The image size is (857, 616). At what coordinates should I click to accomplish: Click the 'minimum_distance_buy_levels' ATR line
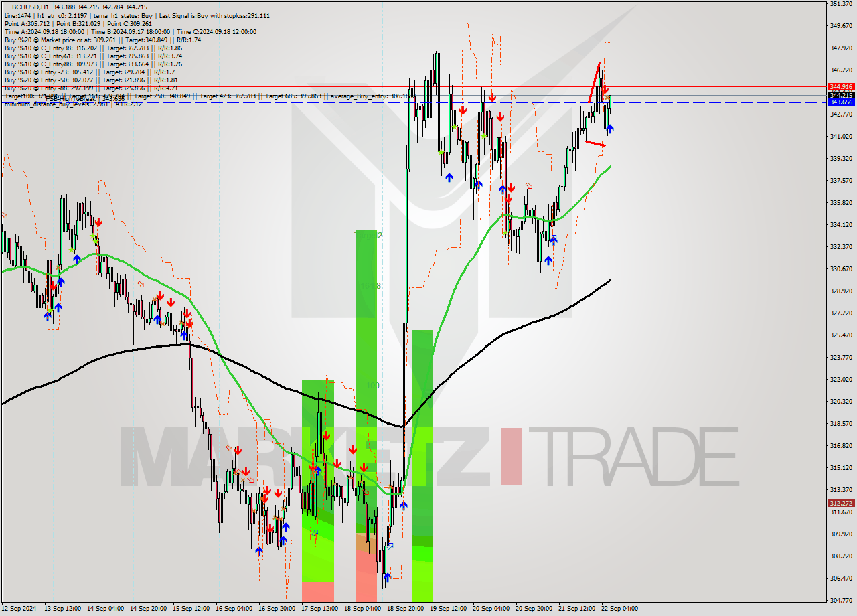(x=73, y=104)
